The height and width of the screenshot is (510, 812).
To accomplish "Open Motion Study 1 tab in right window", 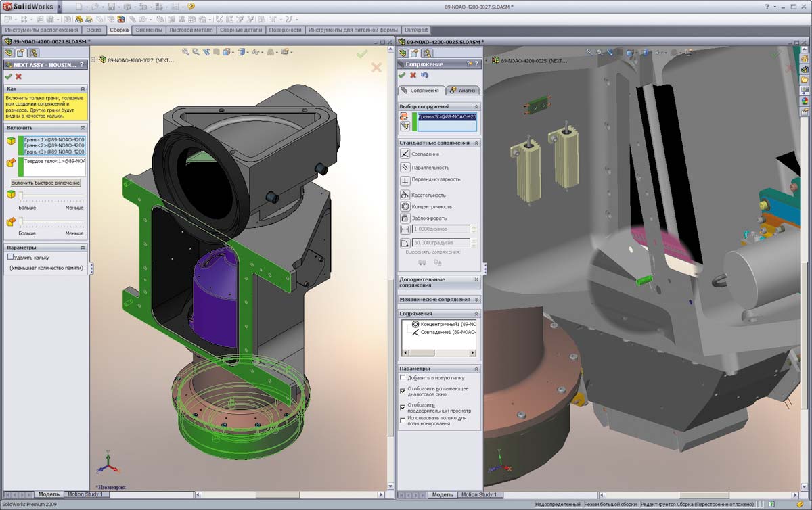I will 479,495.
